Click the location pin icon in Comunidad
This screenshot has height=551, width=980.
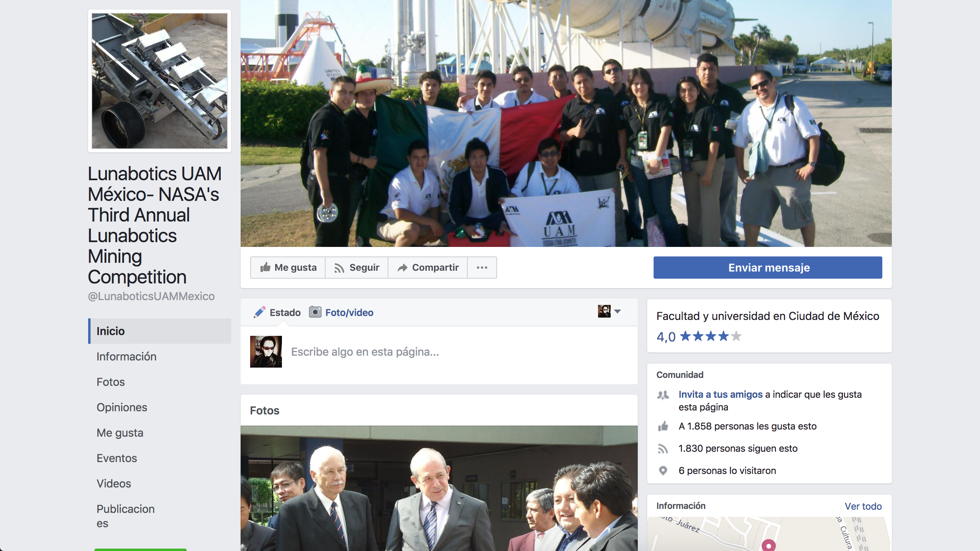(x=663, y=471)
